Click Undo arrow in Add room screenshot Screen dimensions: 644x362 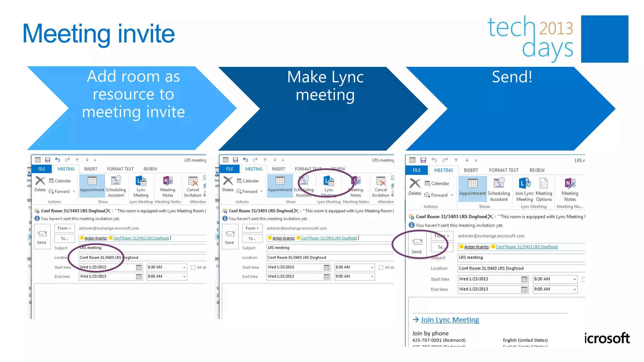pos(58,160)
